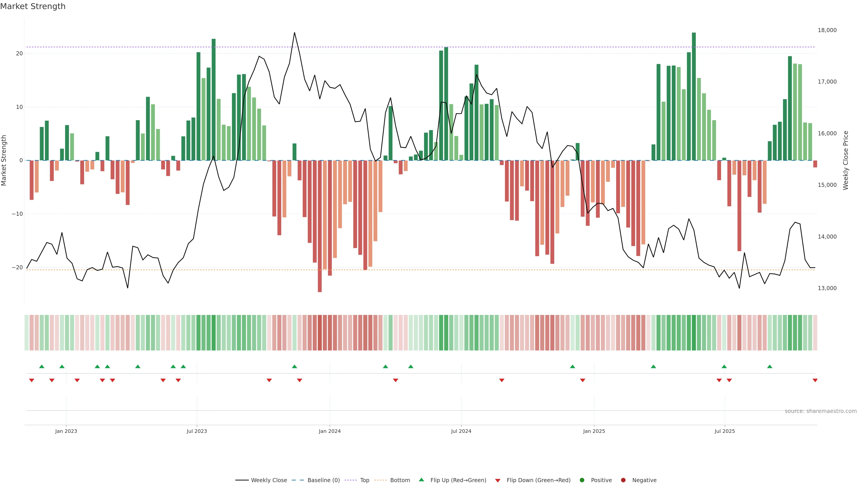The image size is (868, 488).
Task: Click the rightmost red flip-down triangle marker
Action: [x=815, y=380]
